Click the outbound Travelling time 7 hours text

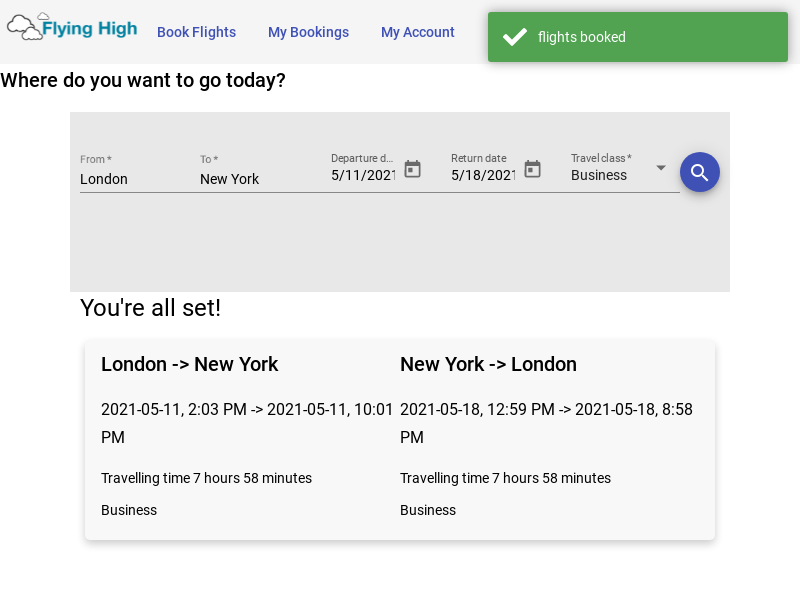pyautogui.click(x=206, y=478)
